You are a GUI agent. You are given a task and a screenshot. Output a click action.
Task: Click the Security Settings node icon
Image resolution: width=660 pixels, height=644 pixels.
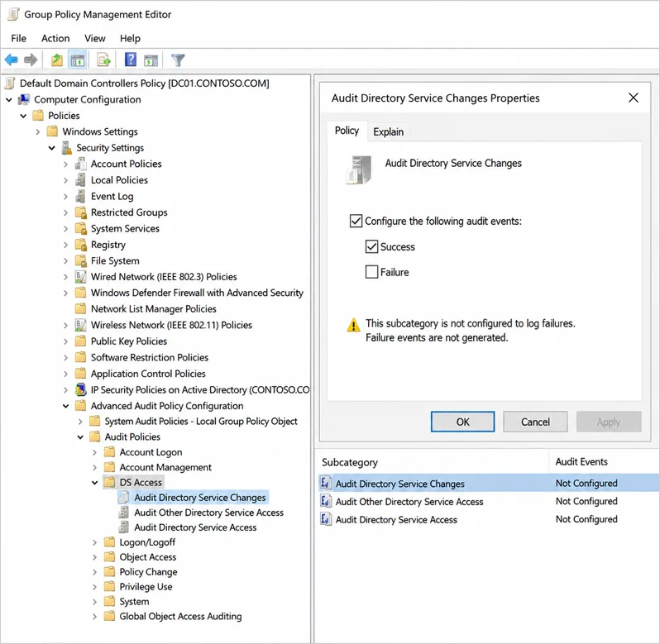(x=67, y=148)
